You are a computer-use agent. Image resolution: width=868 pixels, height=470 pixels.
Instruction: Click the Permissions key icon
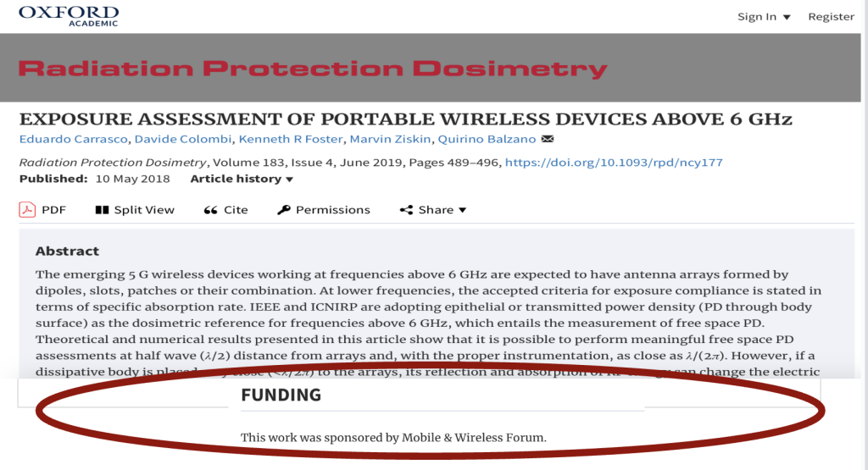tap(284, 210)
